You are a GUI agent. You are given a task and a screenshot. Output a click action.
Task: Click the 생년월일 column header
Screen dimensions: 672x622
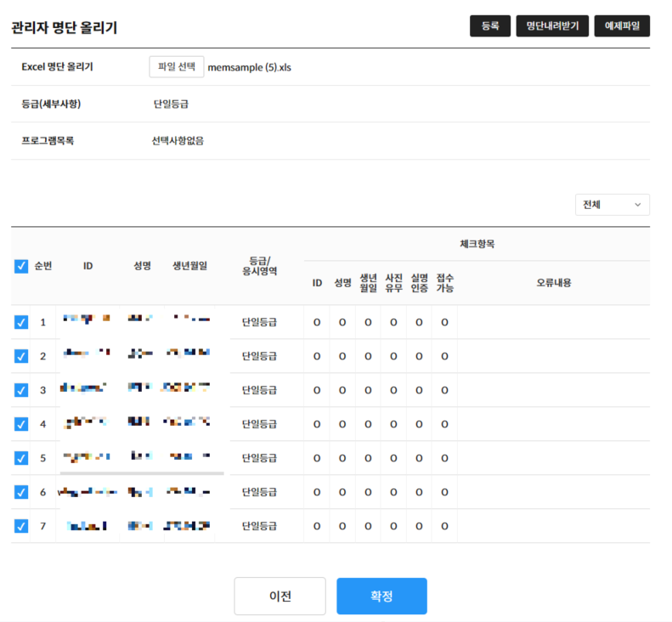[x=189, y=266]
